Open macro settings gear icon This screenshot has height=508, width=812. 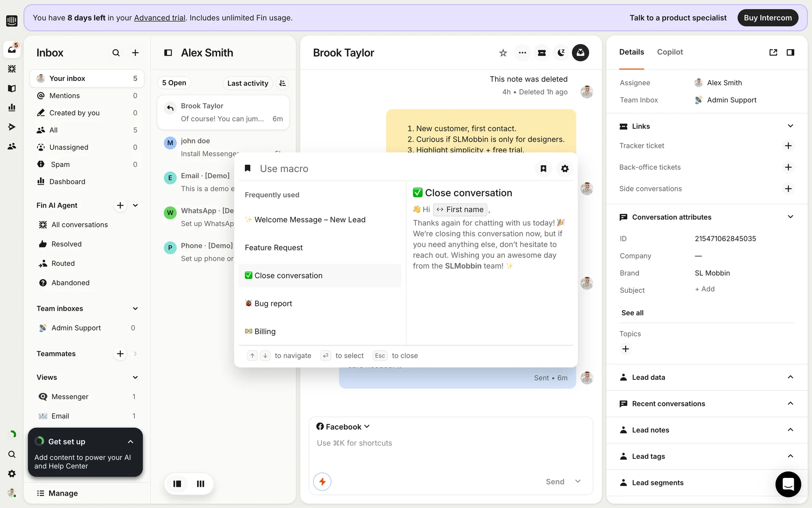(565, 169)
